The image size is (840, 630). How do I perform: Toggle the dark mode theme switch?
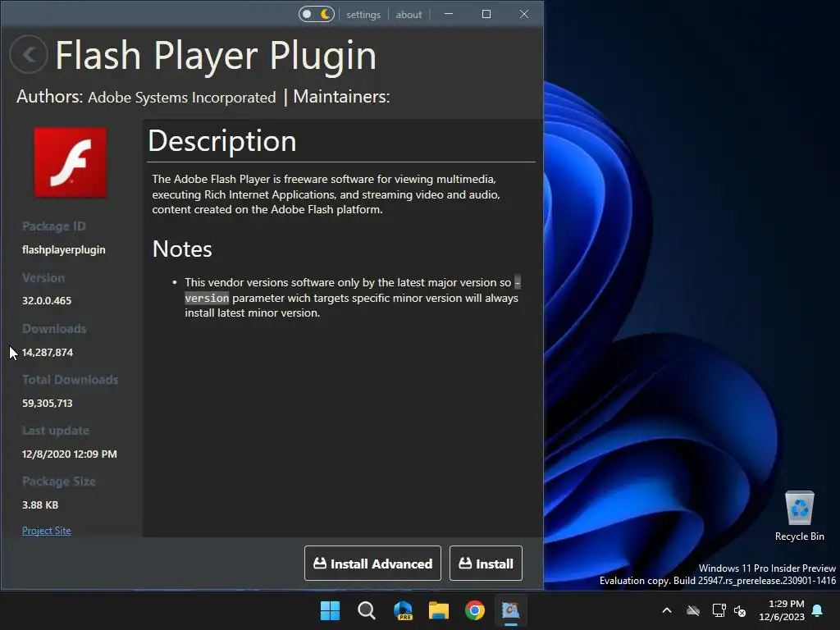click(x=317, y=14)
